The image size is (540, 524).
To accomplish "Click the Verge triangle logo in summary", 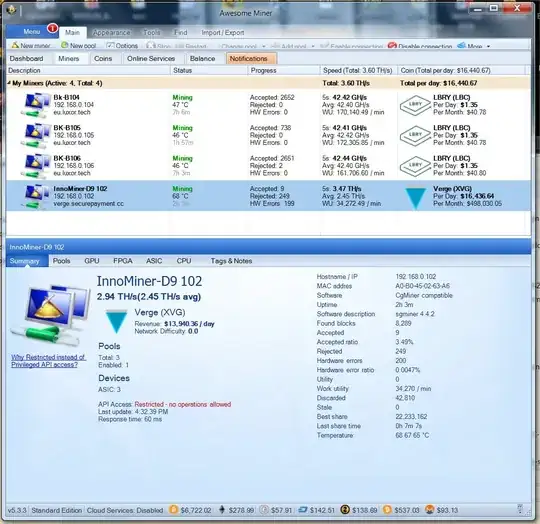I will [x=116, y=322].
